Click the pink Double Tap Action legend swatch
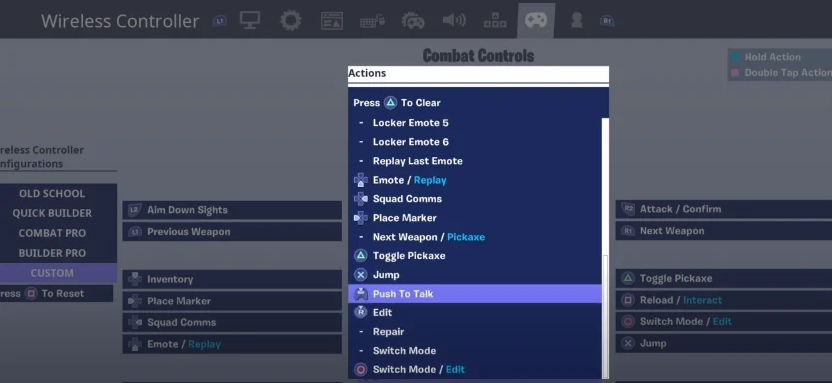Image resolution: width=832 pixels, height=383 pixels. pos(735,73)
